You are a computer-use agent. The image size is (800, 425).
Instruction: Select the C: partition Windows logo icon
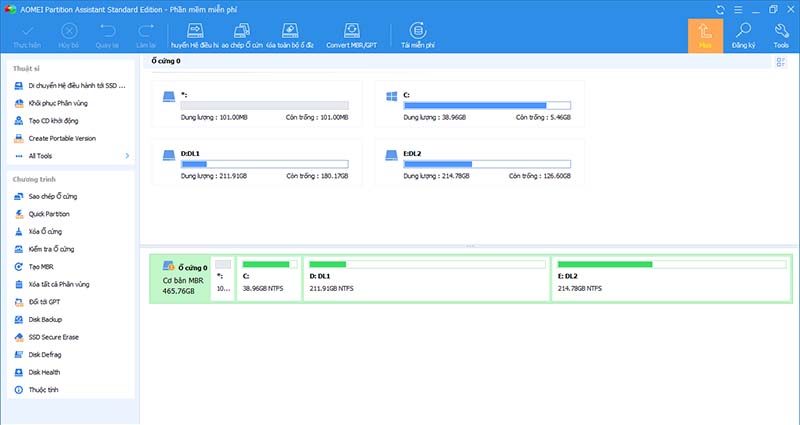pos(391,96)
